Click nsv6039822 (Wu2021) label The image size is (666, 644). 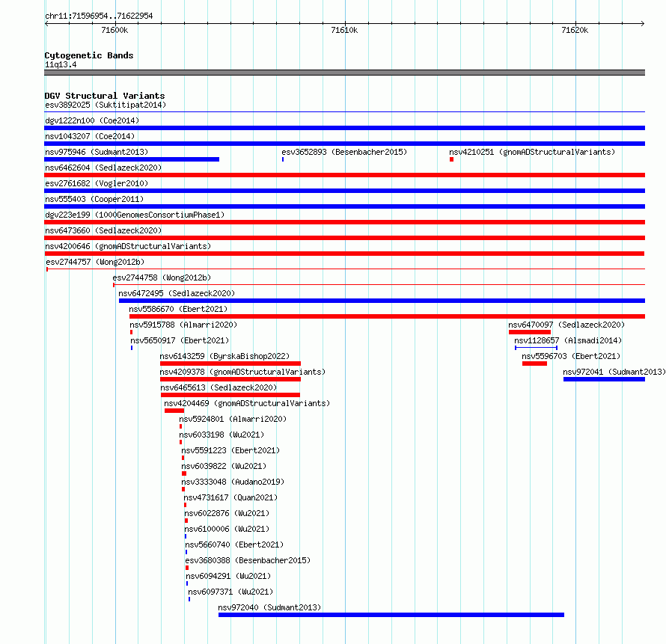coord(224,466)
